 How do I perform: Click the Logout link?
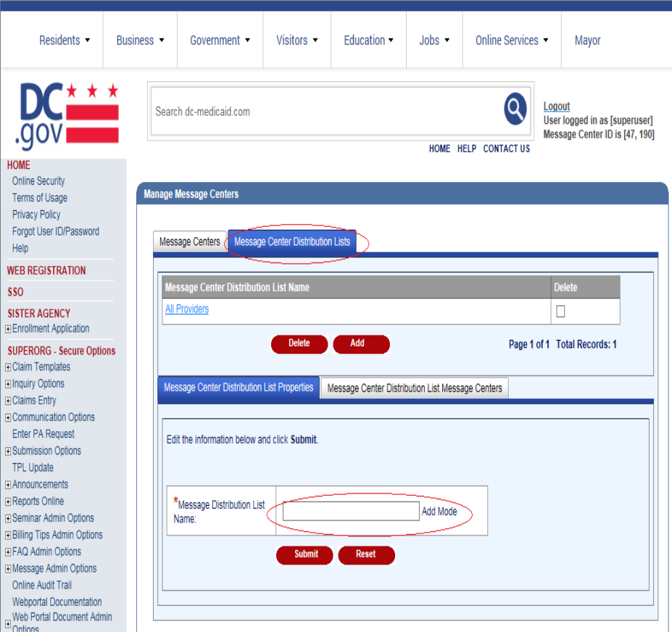click(557, 107)
